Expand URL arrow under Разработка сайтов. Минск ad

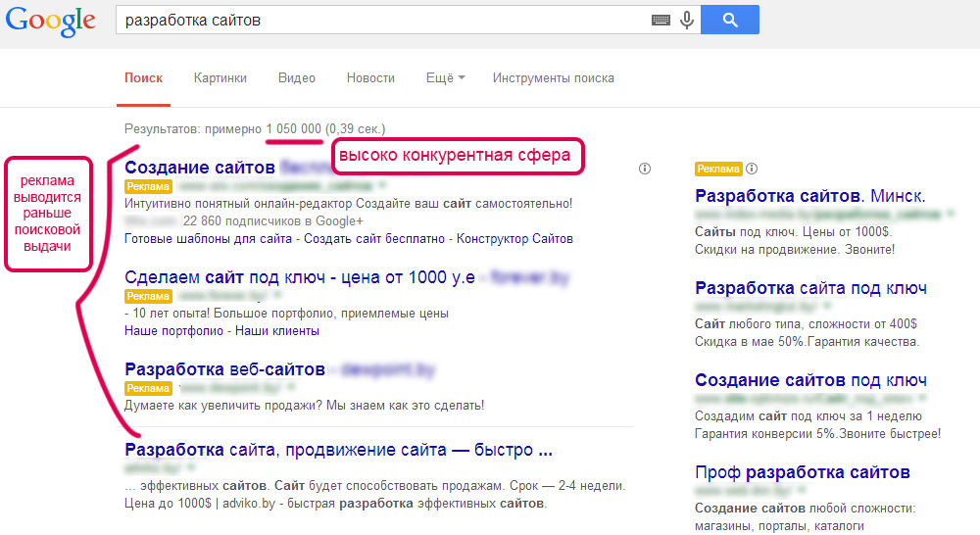click(x=951, y=214)
